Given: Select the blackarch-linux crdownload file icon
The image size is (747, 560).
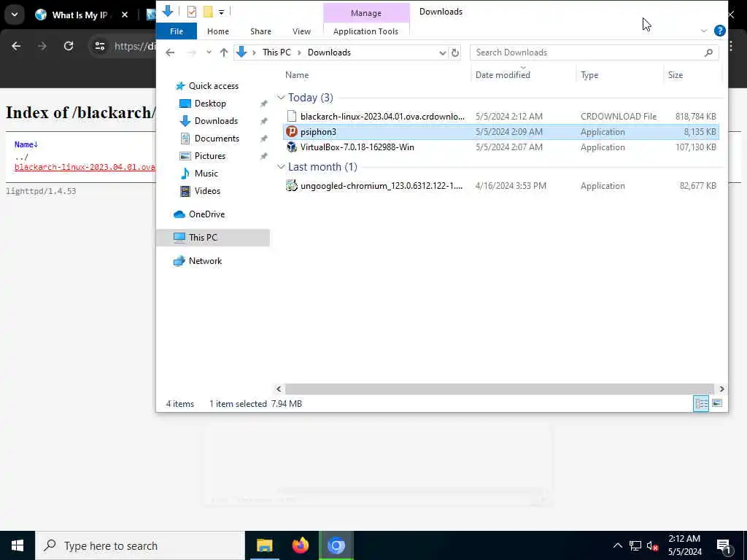Looking at the screenshot, I should coord(292,116).
